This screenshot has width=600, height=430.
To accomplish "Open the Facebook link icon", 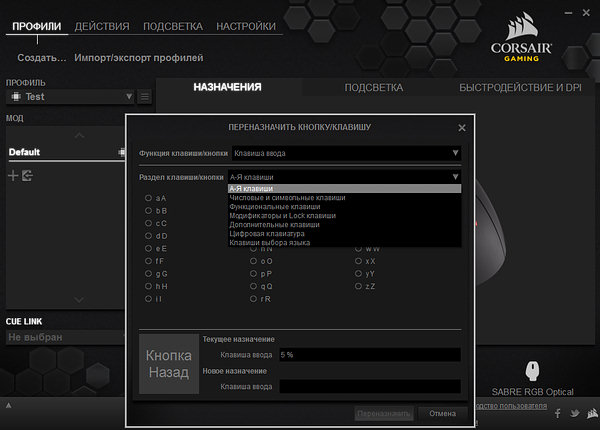I will (x=557, y=413).
